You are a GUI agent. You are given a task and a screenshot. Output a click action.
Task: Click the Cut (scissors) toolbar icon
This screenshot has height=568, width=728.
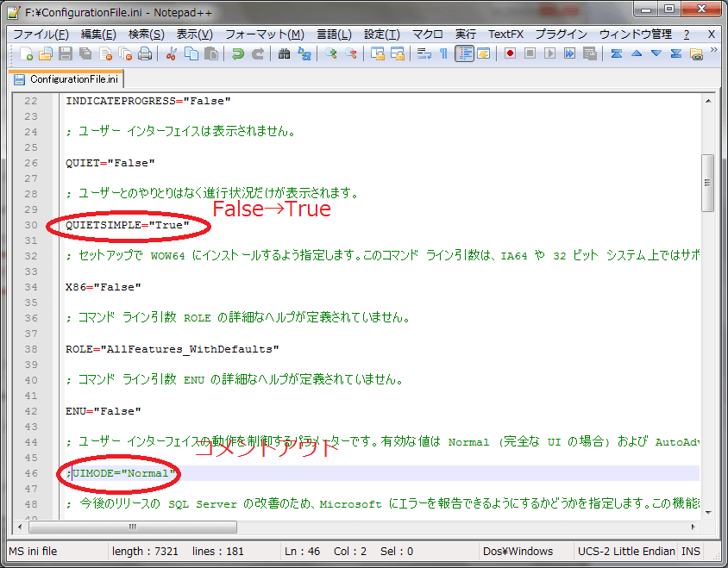[x=172, y=53]
